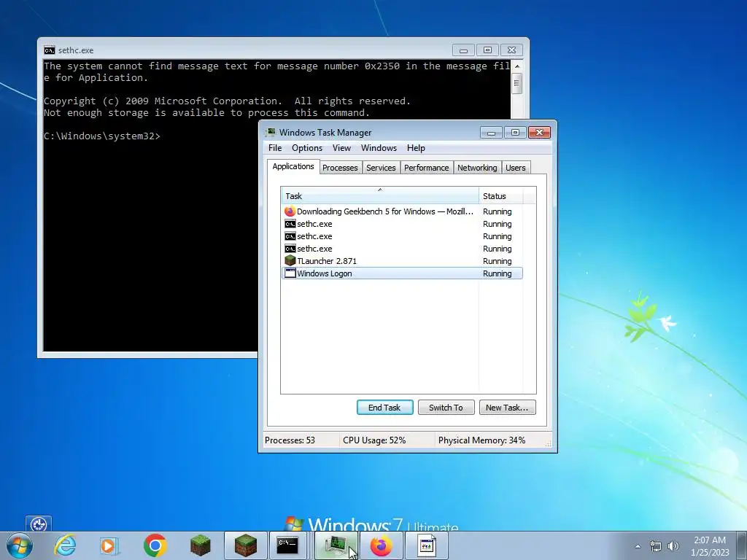Select the Windows Logon task

[x=402, y=273]
